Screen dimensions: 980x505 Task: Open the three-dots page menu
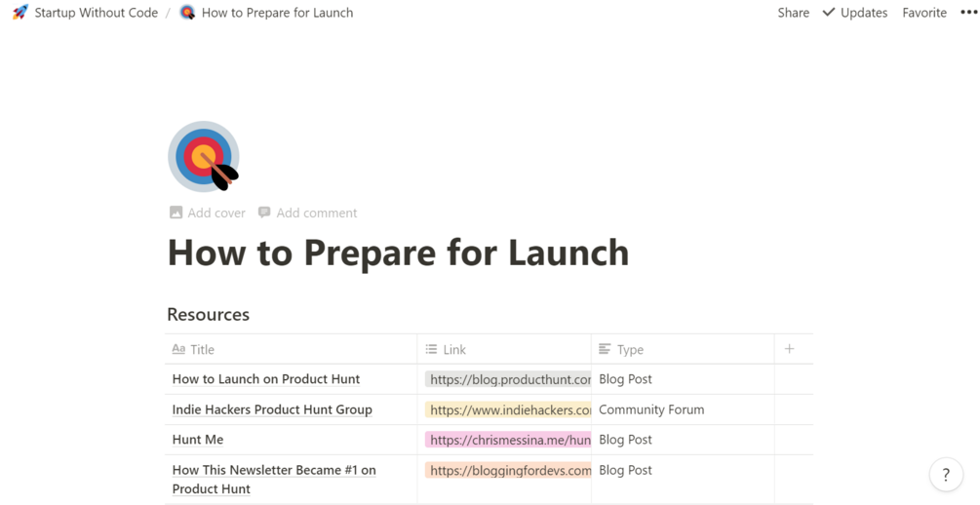pyautogui.click(x=967, y=13)
